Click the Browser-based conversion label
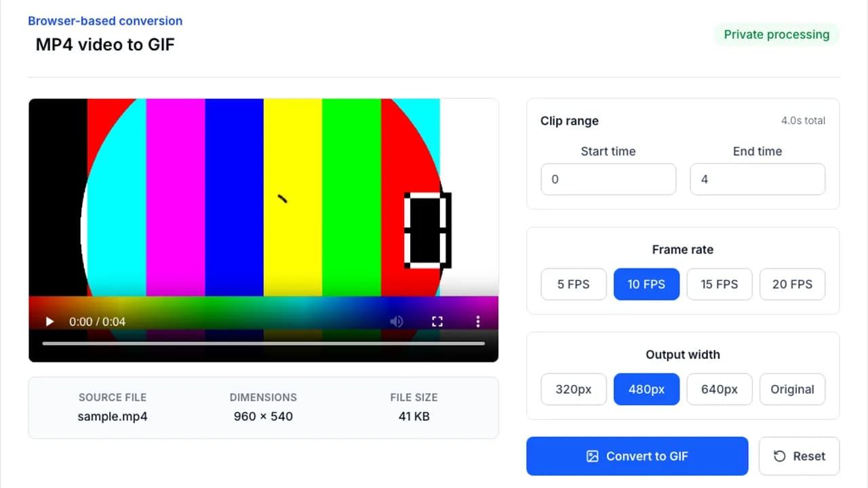Screen dimensions: 868x488 click(x=105, y=21)
